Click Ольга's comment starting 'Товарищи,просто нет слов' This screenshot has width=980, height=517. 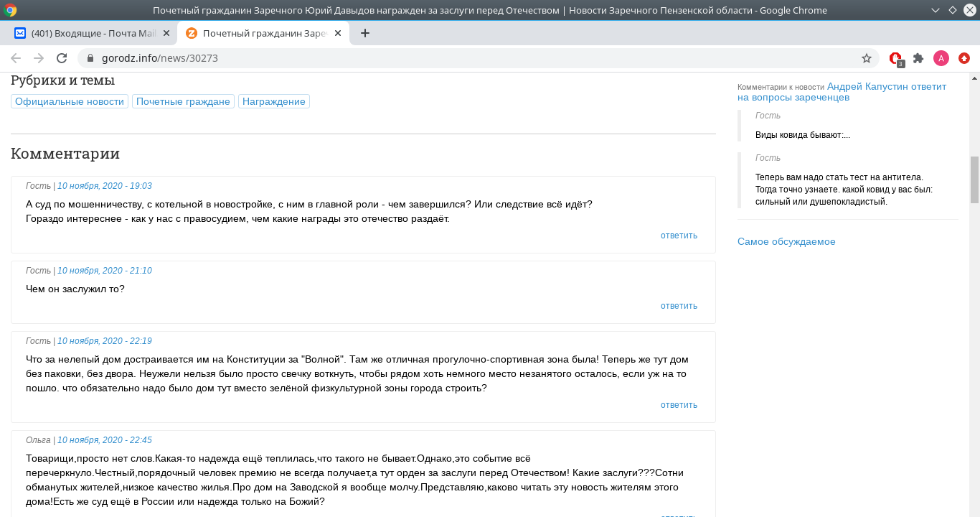[x=354, y=480]
